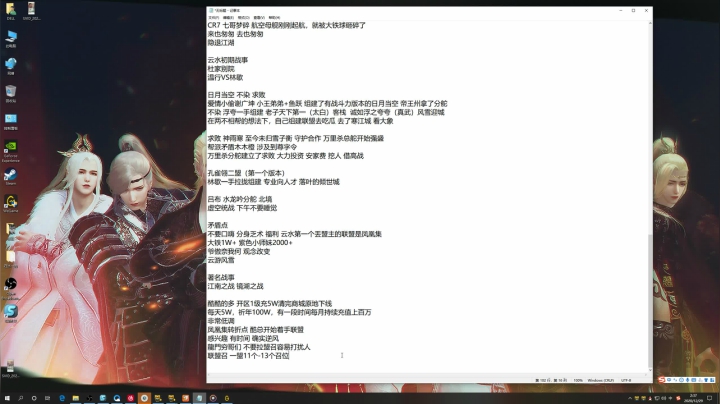
Task: Click the Cortana circle on taskbar
Action: click(34, 398)
